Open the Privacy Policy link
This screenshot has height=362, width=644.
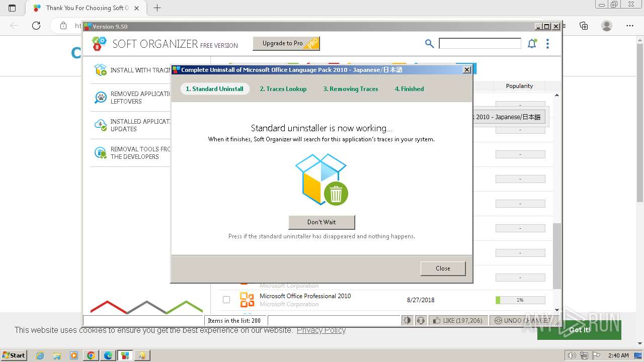[x=321, y=330]
